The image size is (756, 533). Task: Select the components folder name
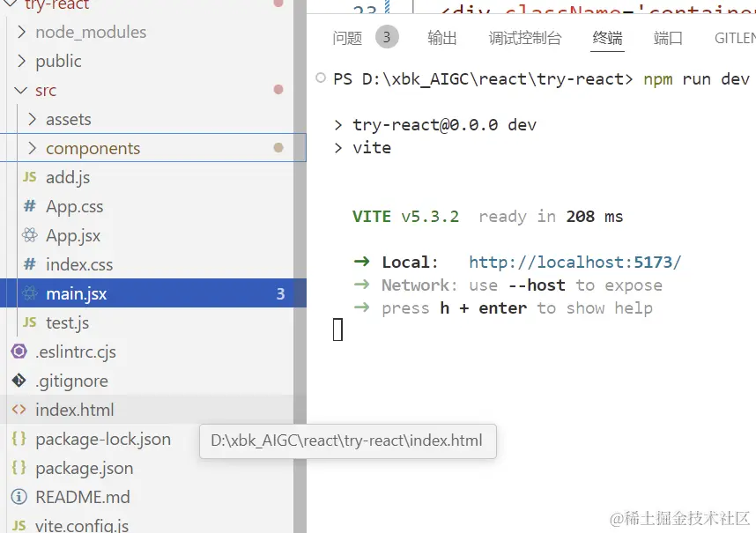coord(93,148)
